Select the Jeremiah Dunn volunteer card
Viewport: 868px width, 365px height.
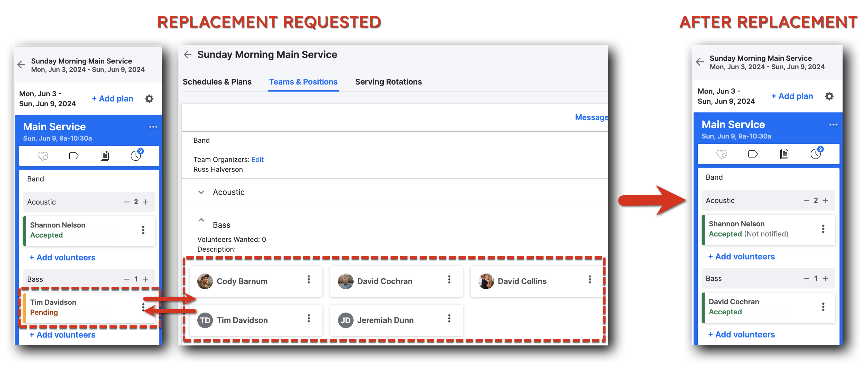[x=396, y=320]
